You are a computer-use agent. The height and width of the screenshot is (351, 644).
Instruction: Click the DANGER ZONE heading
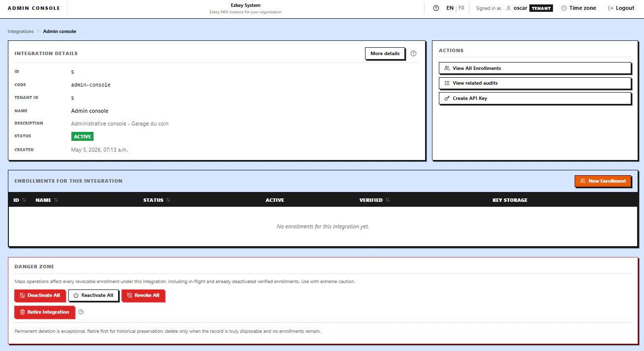coord(34,267)
